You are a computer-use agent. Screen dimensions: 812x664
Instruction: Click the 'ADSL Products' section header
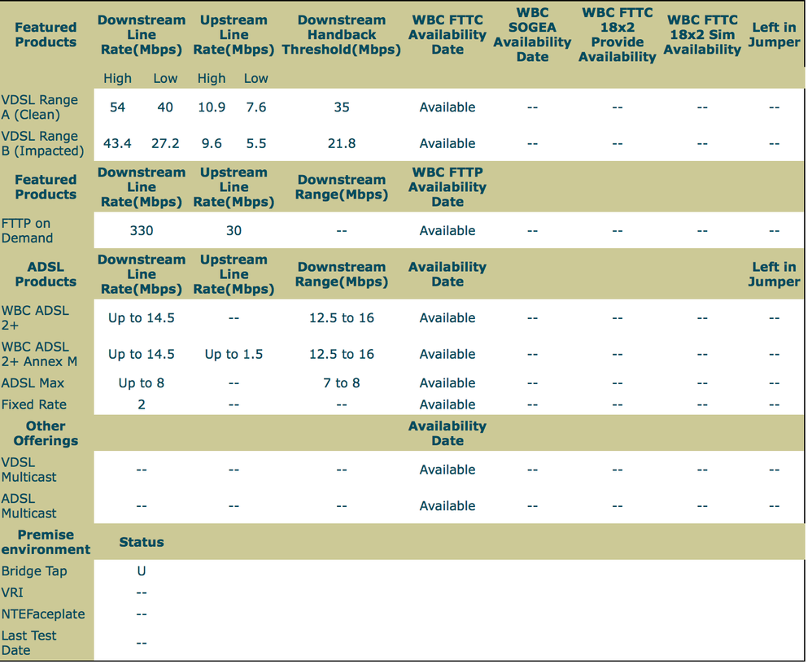click(46, 274)
